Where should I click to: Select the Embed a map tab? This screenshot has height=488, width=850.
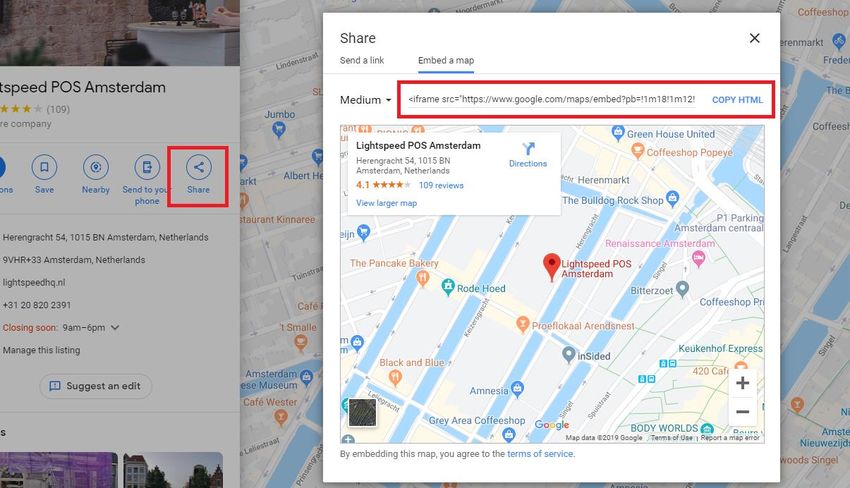446,60
